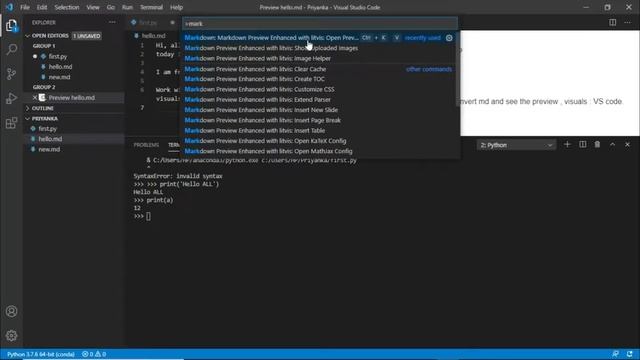Open the VS Code logo menu
The width and height of the screenshot is (640, 360).
tap(9, 7)
